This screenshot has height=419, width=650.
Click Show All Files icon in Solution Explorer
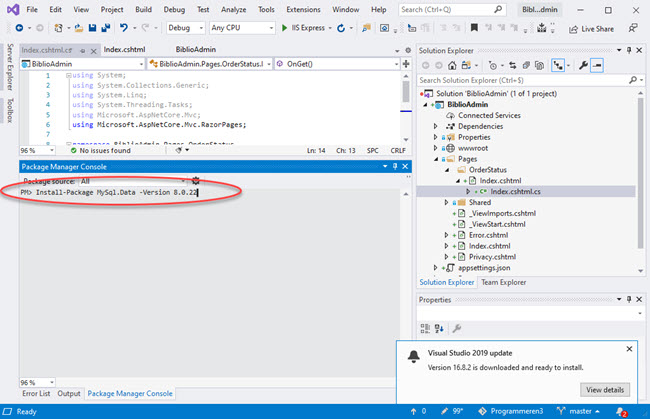[539, 65]
